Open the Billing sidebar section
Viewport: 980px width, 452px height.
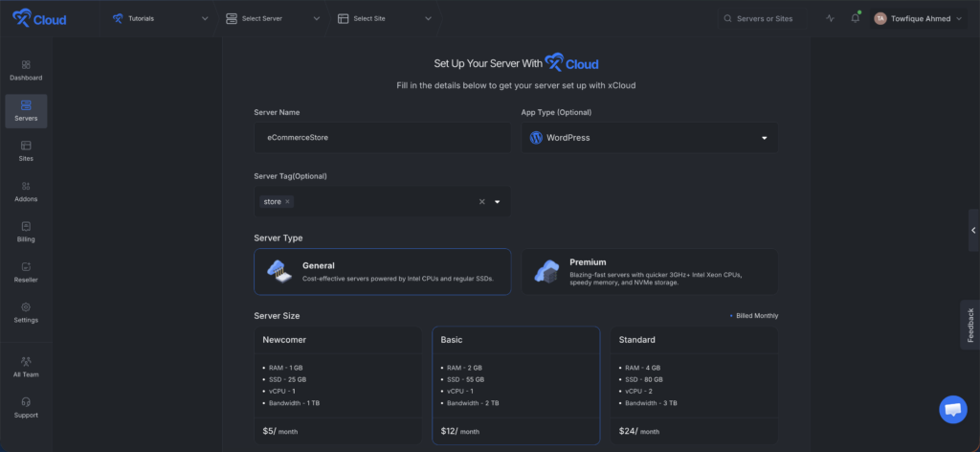26,232
